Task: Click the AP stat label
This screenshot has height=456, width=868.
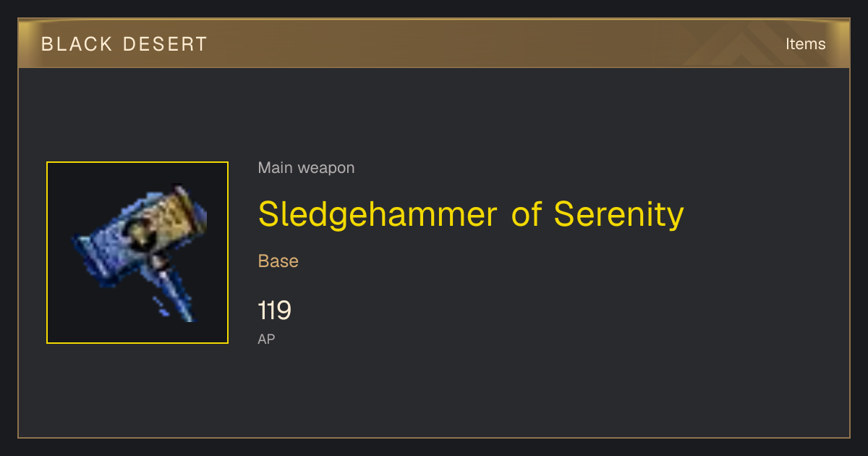Action: [x=266, y=339]
